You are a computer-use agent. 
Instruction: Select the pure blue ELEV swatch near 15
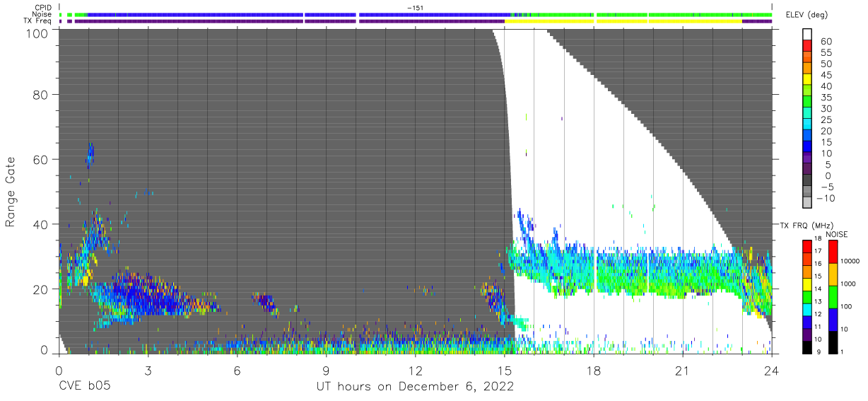(x=807, y=146)
